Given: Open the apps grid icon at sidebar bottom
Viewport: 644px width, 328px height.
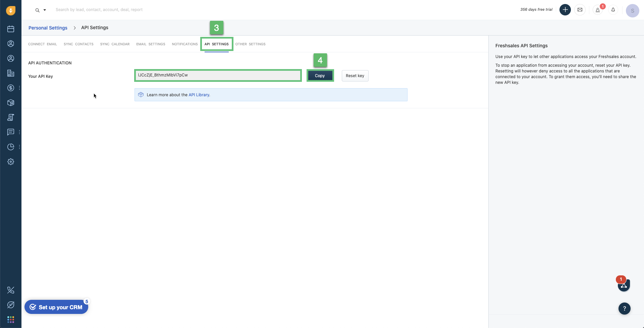Looking at the screenshot, I should click(11, 320).
